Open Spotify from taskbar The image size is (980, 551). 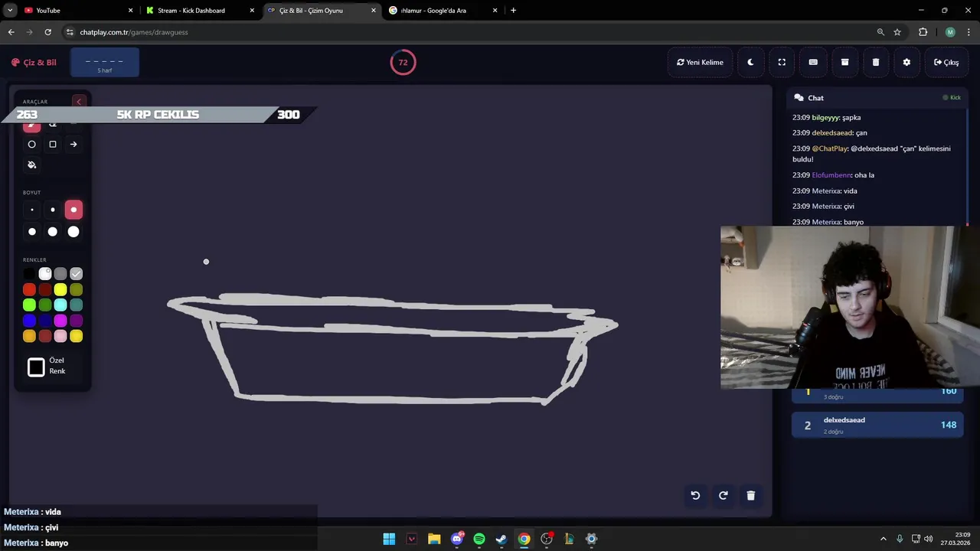point(479,539)
